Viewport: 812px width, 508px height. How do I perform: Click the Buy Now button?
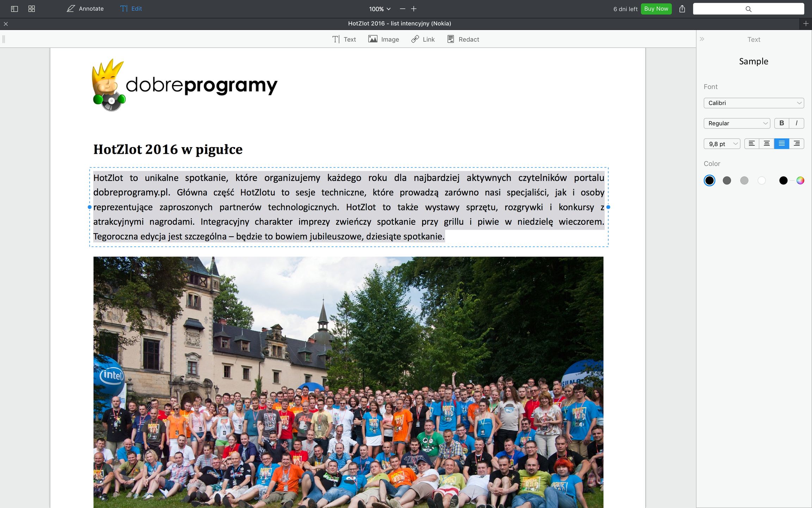click(656, 9)
